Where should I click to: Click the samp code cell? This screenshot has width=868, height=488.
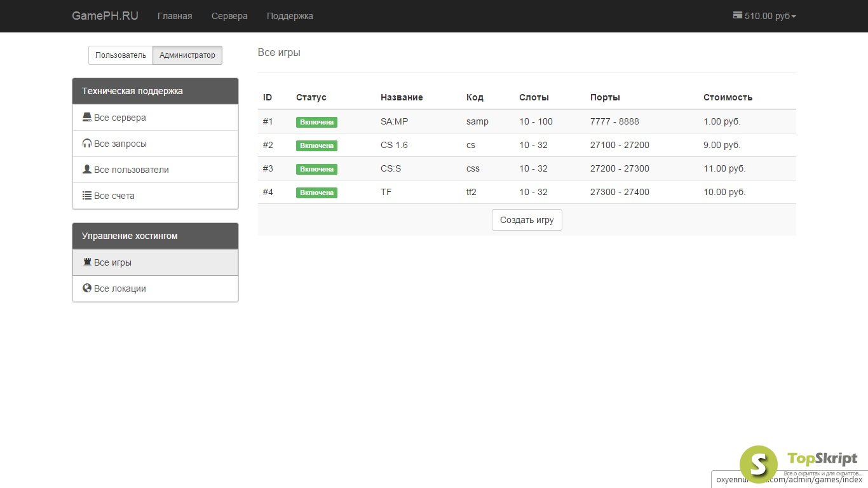[x=477, y=121]
